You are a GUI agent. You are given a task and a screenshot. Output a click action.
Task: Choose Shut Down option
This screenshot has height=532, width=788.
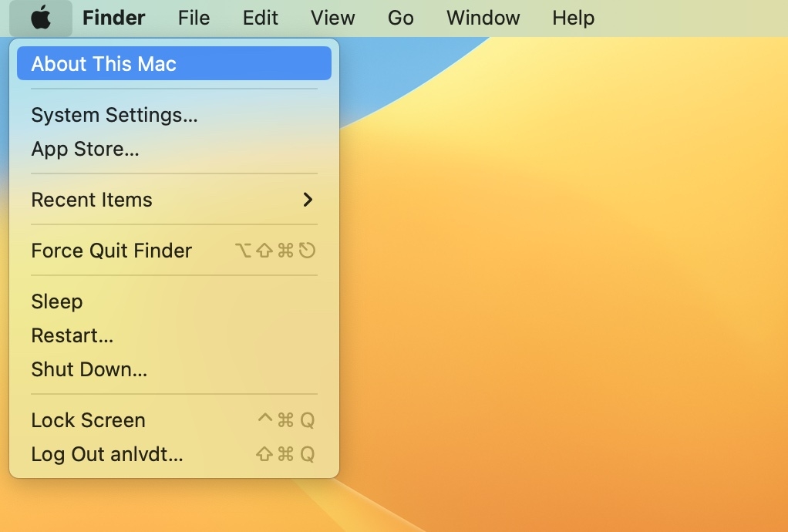click(174, 369)
